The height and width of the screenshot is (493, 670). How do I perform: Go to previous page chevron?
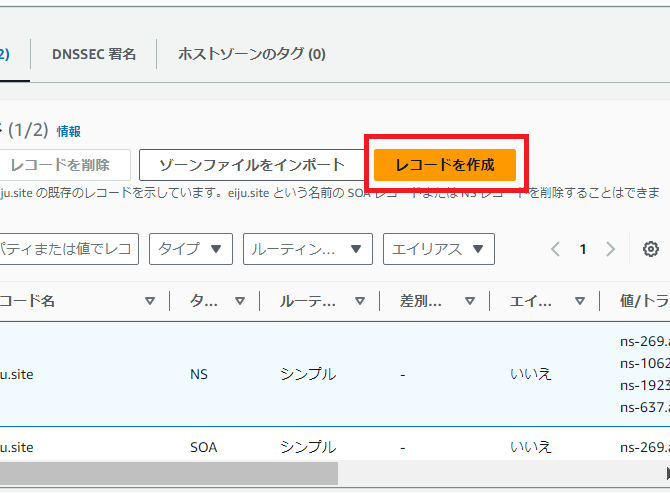pyautogui.click(x=555, y=249)
